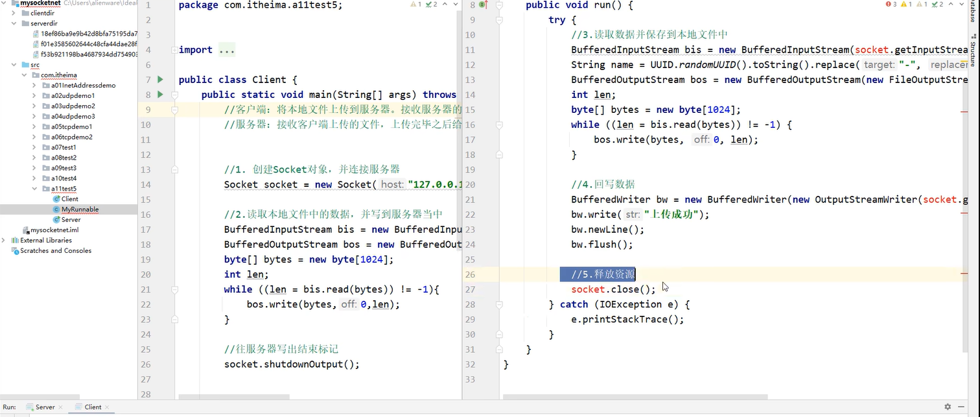Switch to the Server tab in the Run panel
The height and width of the screenshot is (417, 980).
pyautogui.click(x=44, y=407)
